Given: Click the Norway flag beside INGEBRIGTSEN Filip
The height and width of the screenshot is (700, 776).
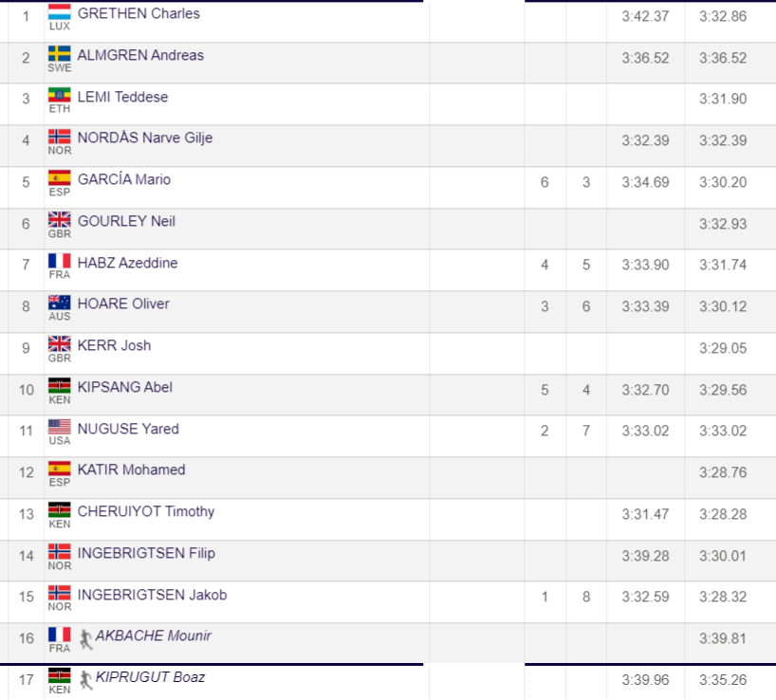Looking at the screenshot, I should 59,551.
